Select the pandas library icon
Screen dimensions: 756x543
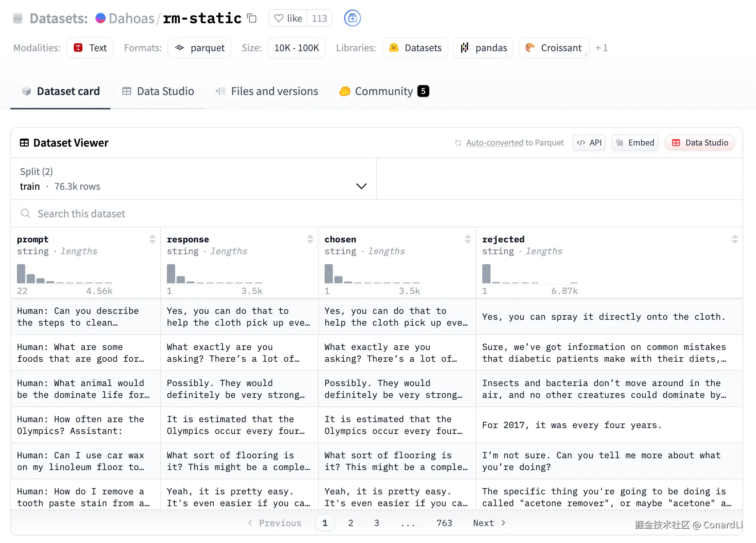(x=464, y=48)
